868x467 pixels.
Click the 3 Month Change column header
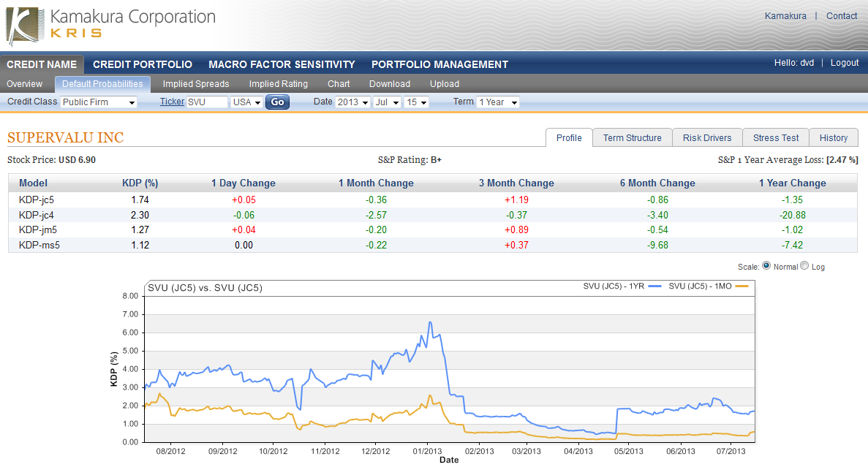[x=516, y=183]
